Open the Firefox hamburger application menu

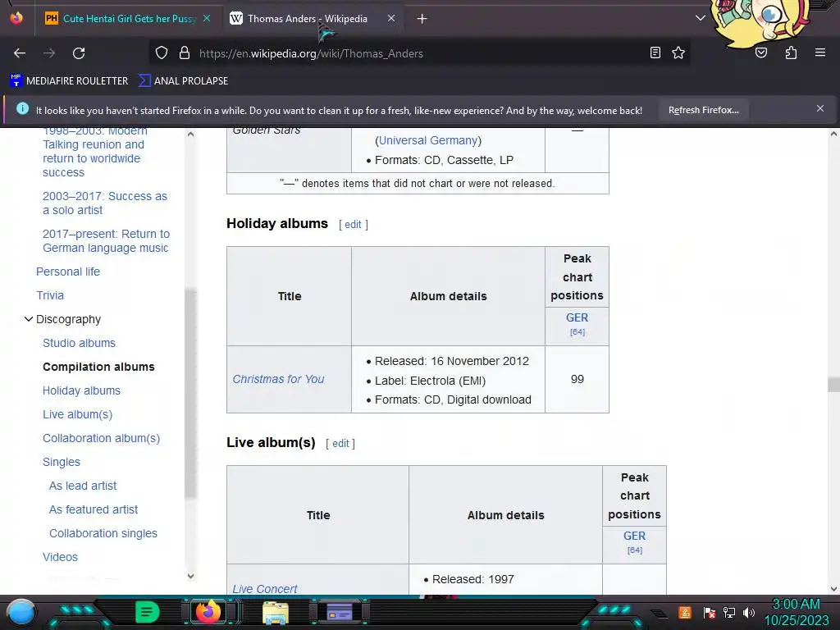pyautogui.click(x=819, y=52)
